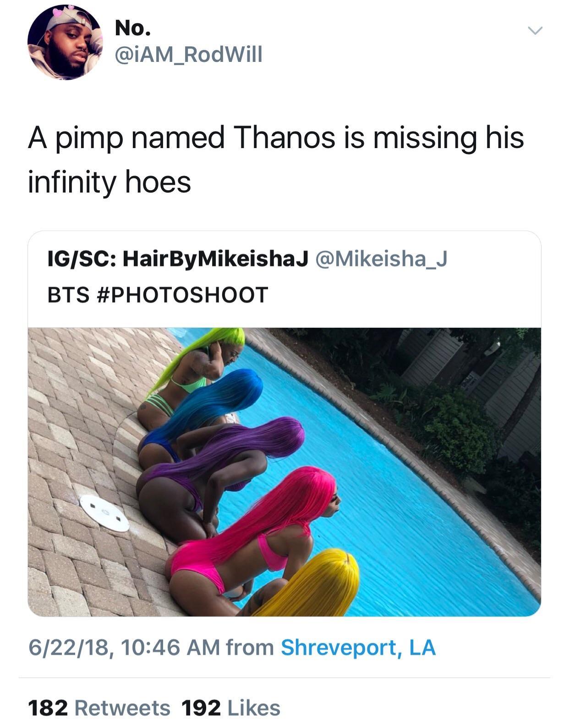The width and height of the screenshot is (569, 728).
Task: Open the @iAM_RodWill handle
Action: [x=189, y=55]
